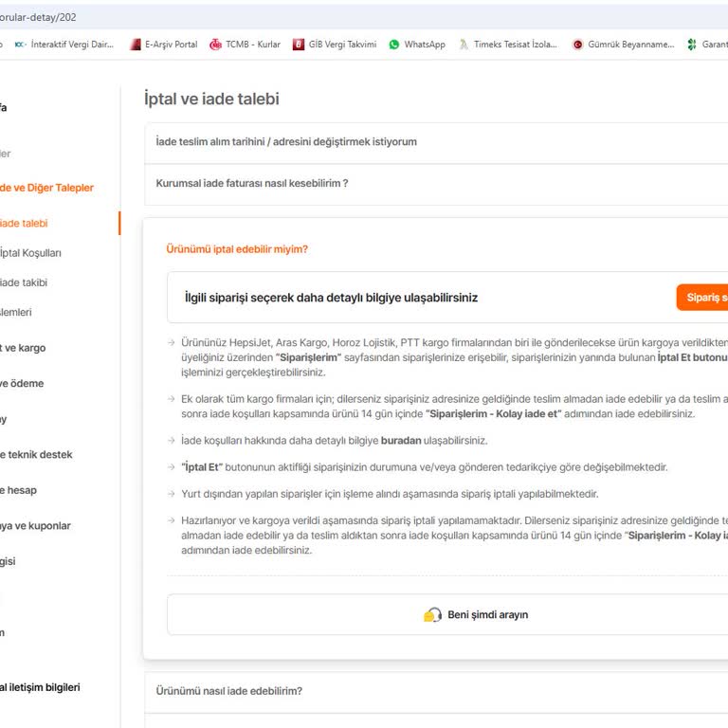Select the 'iade talebi' sidebar item
The width and height of the screenshot is (728, 728).
click(24, 224)
